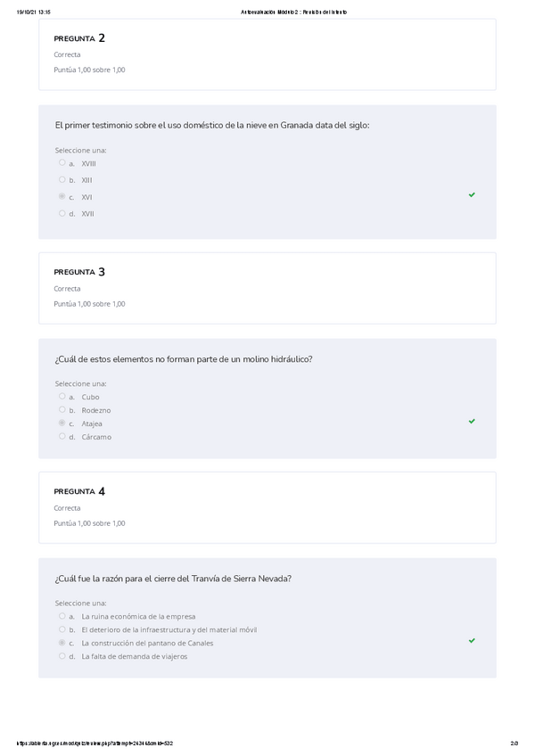Pick radio option d. XVII
This screenshot has width=535, height=756.
[x=62, y=213]
